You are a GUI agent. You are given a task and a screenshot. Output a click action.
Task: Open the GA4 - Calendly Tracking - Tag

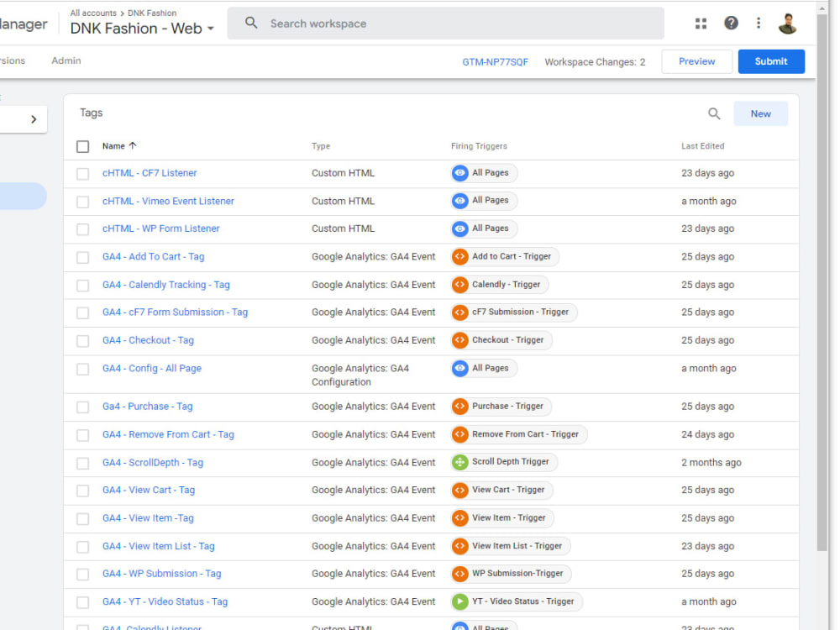pyautogui.click(x=166, y=285)
